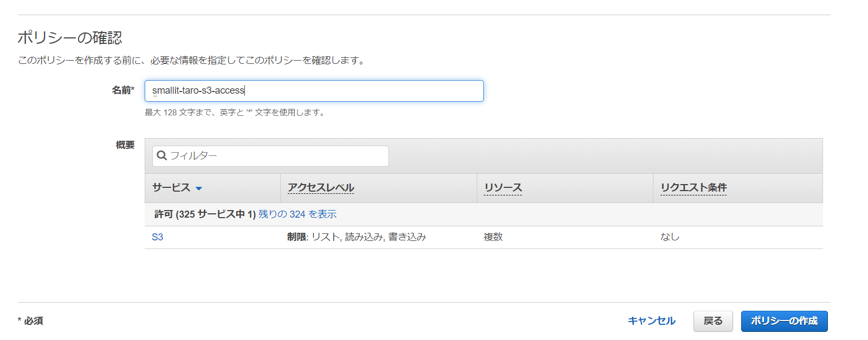This screenshot has height=340, width=868.
Task: Click the なし request condition cell
Action: point(670,237)
